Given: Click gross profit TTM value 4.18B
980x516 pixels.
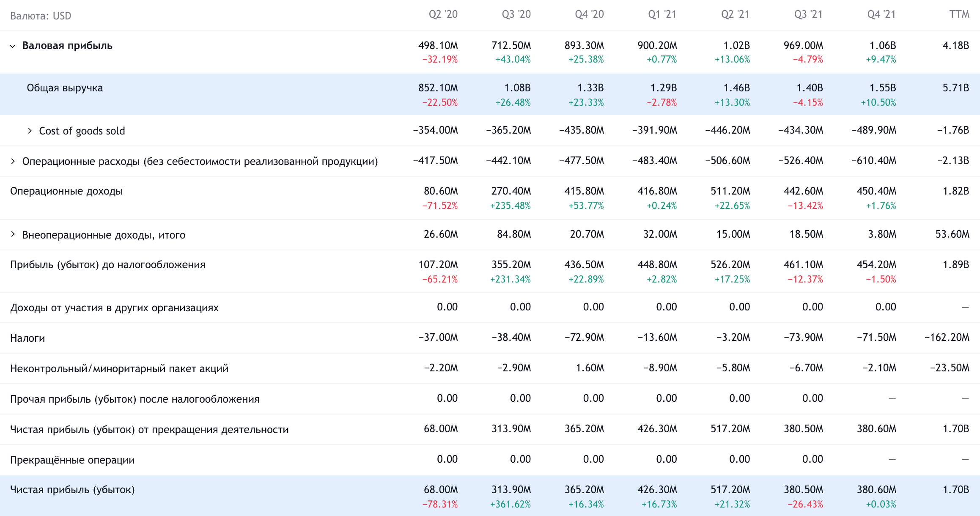Looking at the screenshot, I should (956, 46).
